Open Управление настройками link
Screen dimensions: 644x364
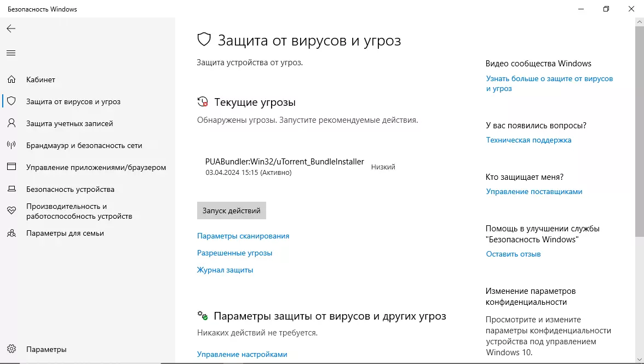pyautogui.click(x=242, y=354)
